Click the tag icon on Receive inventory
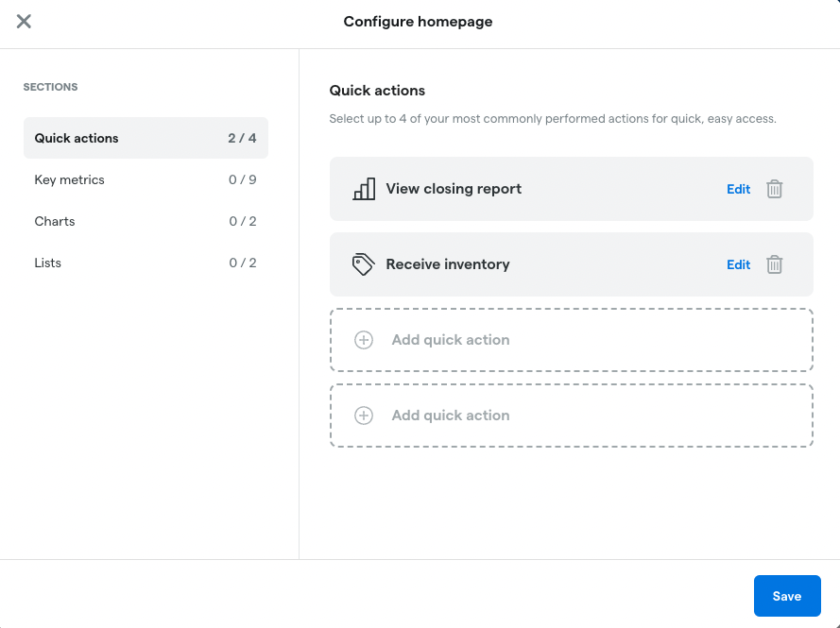This screenshot has height=628, width=840. pos(365,264)
